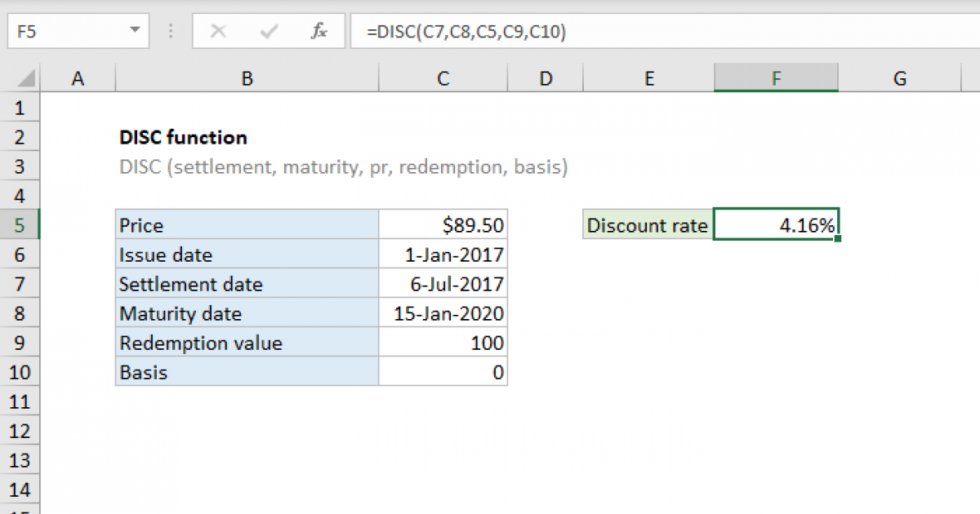Viewport: 980px width, 514px height.
Task: Click the Enter checkmark in formula bar
Action: coord(268,31)
